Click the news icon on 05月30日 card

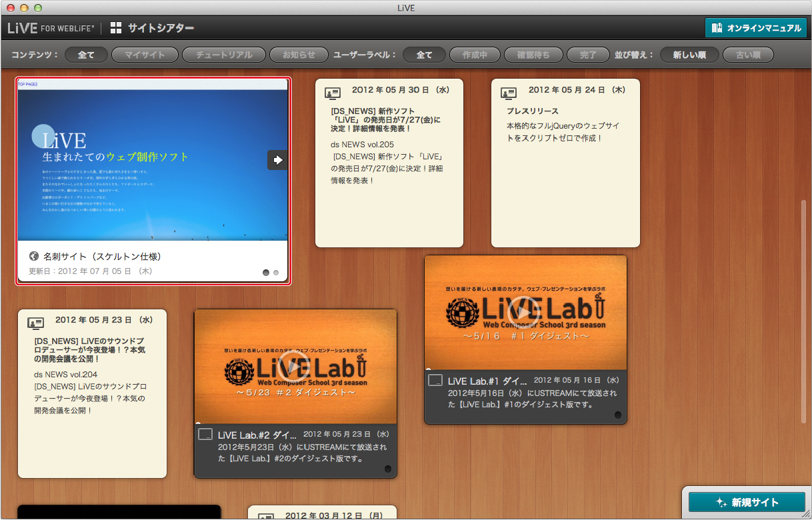tap(333, 93)
